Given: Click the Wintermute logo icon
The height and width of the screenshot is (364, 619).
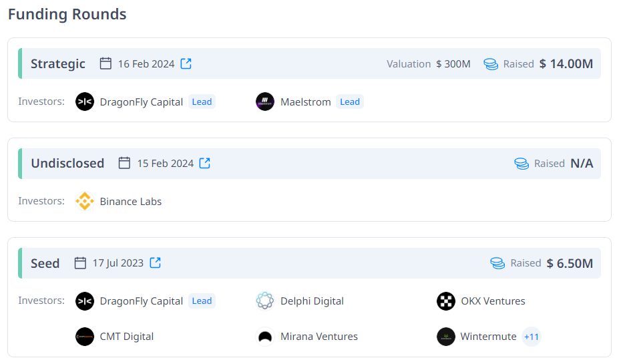Looking at the screenshot, I should (446, 337).
